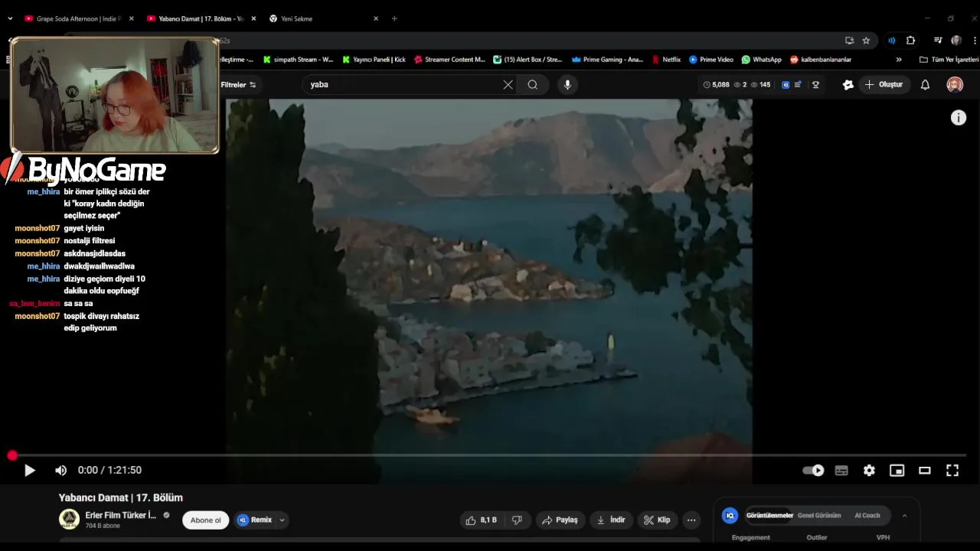Screen dimensions: 980x551
Task: Open the install app icon in address bar
Action: coord(849,41)
